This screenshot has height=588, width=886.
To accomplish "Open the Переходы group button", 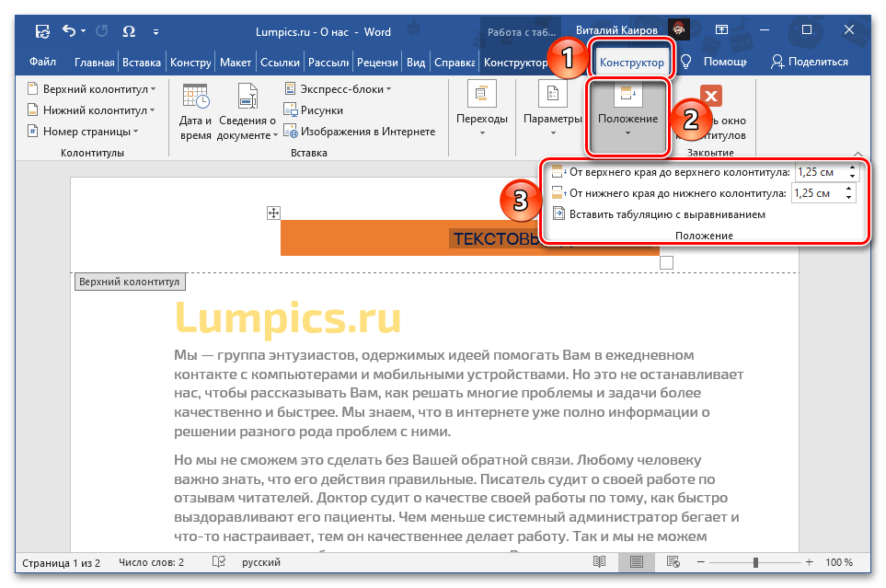I will click(x=482, y=110).
